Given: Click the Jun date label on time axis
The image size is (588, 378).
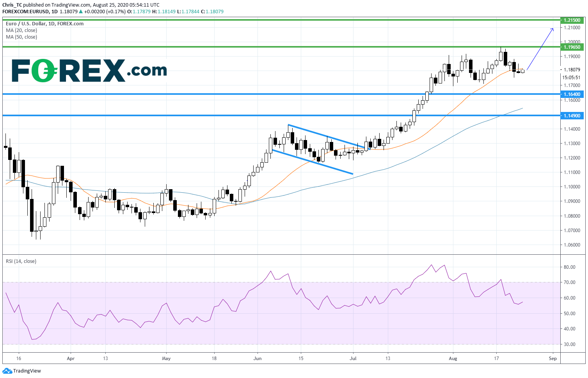Looking at the screenshot, I should click(x=258, y=358).
